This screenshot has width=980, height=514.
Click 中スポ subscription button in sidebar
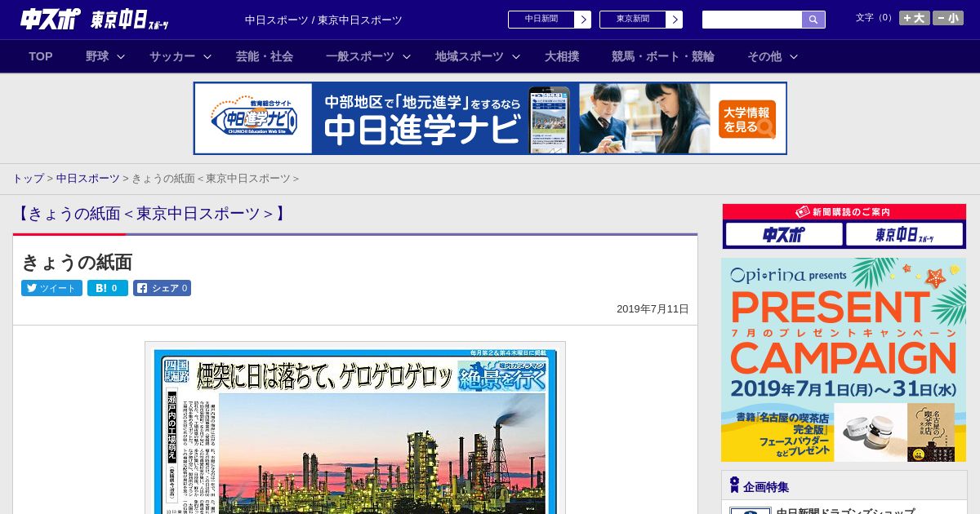point(784,235)
